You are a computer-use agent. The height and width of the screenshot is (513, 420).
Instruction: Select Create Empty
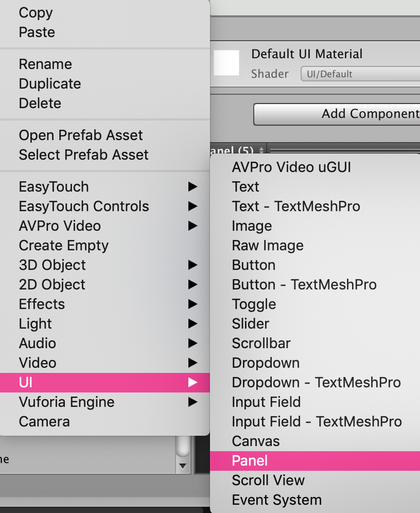click(63, 245)
